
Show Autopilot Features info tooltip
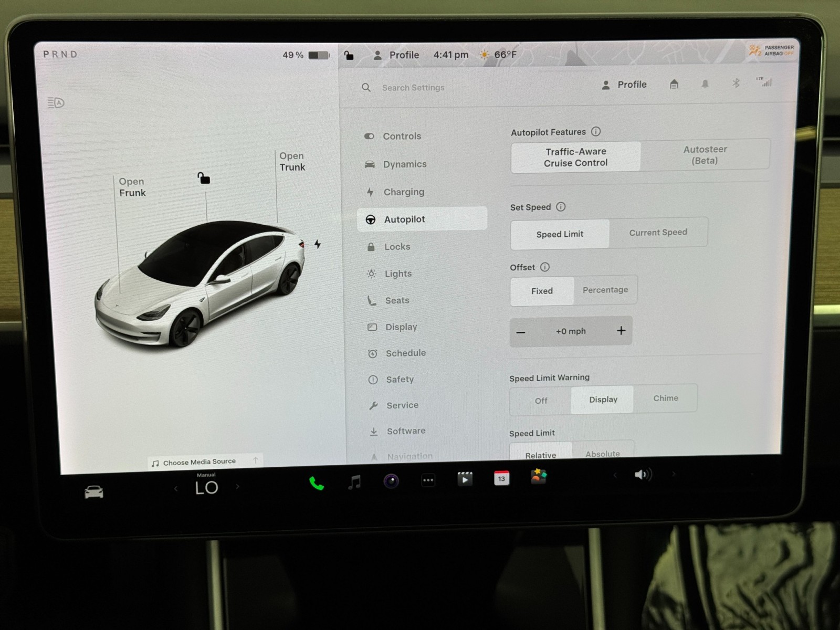tap(596, 132)
